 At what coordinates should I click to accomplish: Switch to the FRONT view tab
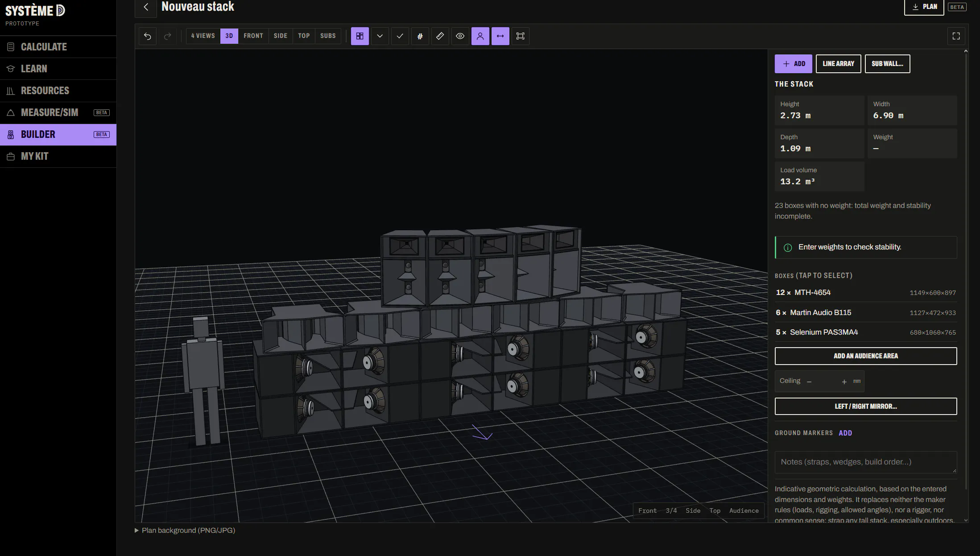253,36
